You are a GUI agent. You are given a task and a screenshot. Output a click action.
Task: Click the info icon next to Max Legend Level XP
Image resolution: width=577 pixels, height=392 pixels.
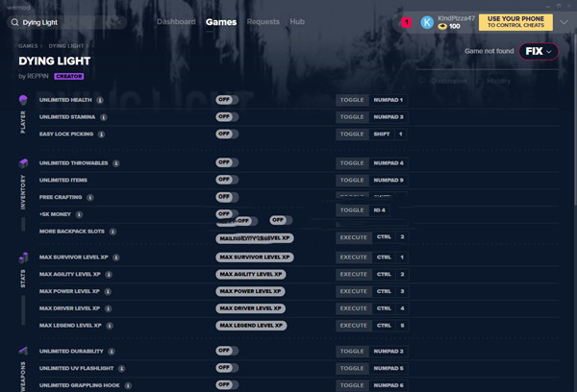[108, 326]
